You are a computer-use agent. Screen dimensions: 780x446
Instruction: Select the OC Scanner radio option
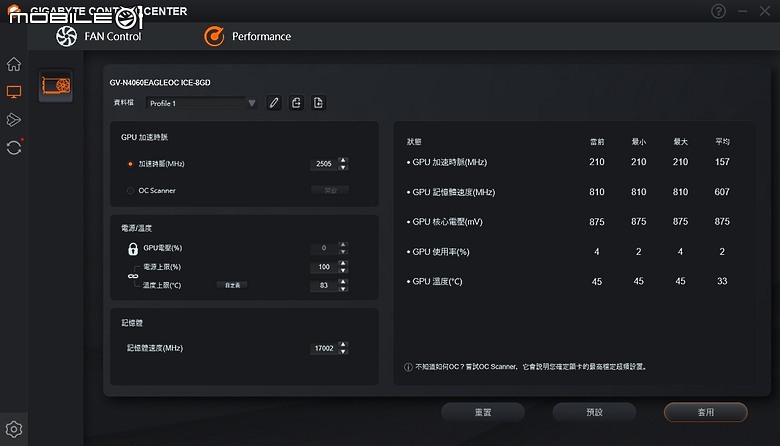click(x=130, y=190)
